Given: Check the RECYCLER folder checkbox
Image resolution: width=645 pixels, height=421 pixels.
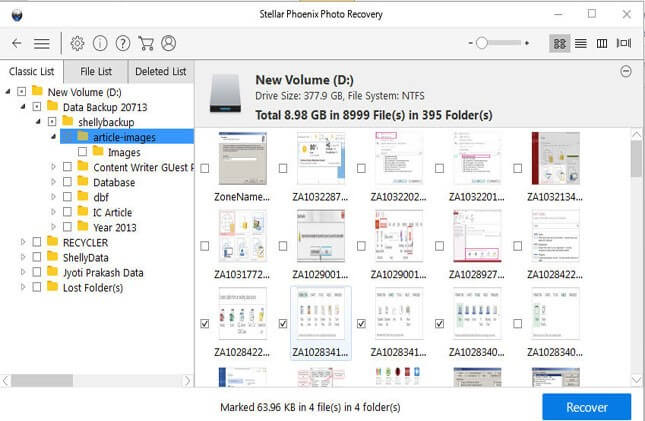Looking at the screenshot, I should [x=37, y=242].
